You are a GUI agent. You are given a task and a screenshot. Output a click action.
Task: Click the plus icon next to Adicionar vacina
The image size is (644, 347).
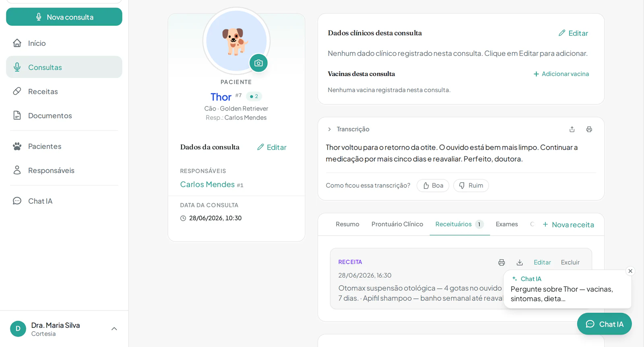[536, 74]
